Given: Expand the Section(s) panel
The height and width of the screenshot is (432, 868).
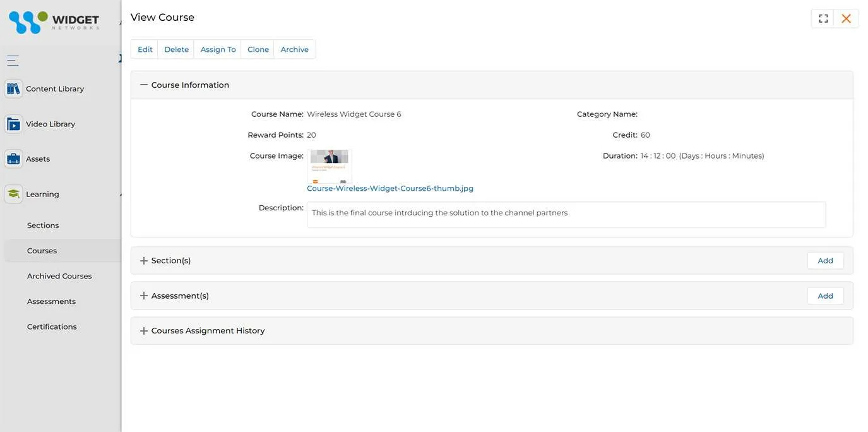Looking at the screenshot, I should click(144, 261).
